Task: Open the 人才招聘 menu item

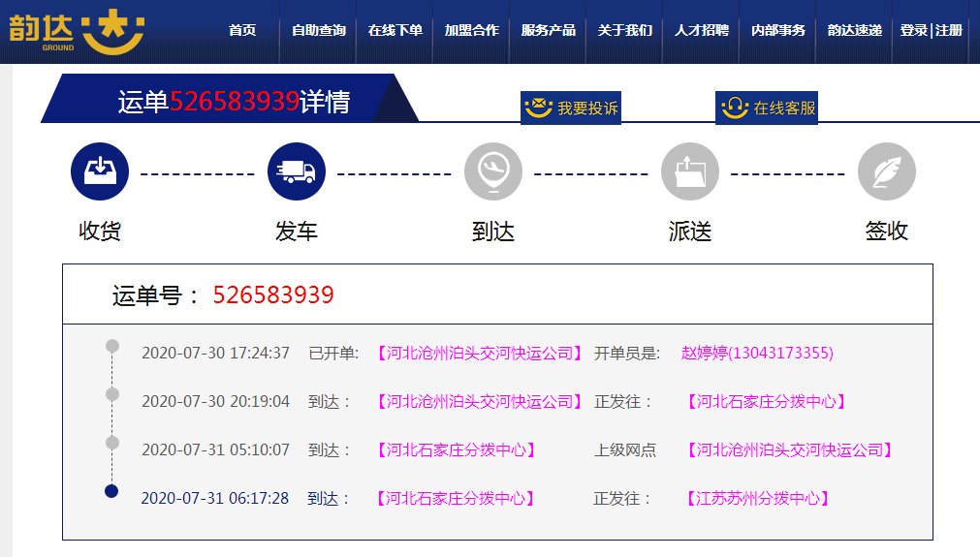Action: [701, 30]
